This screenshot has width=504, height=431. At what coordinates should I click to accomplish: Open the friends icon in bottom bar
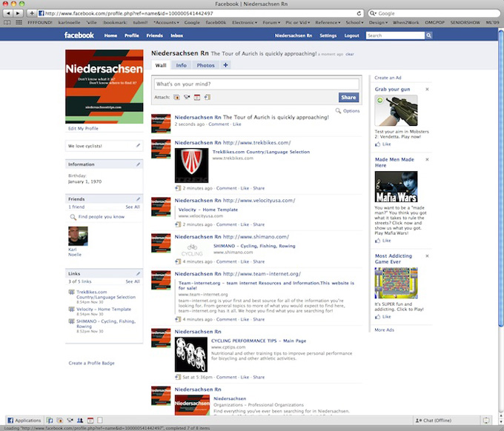(80, 420)
